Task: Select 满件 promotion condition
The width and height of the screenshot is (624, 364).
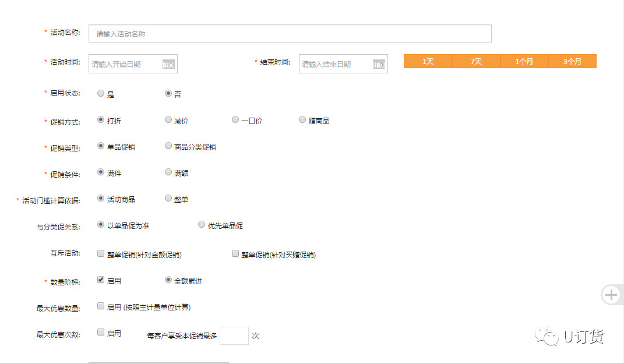Action: (101, 172)
